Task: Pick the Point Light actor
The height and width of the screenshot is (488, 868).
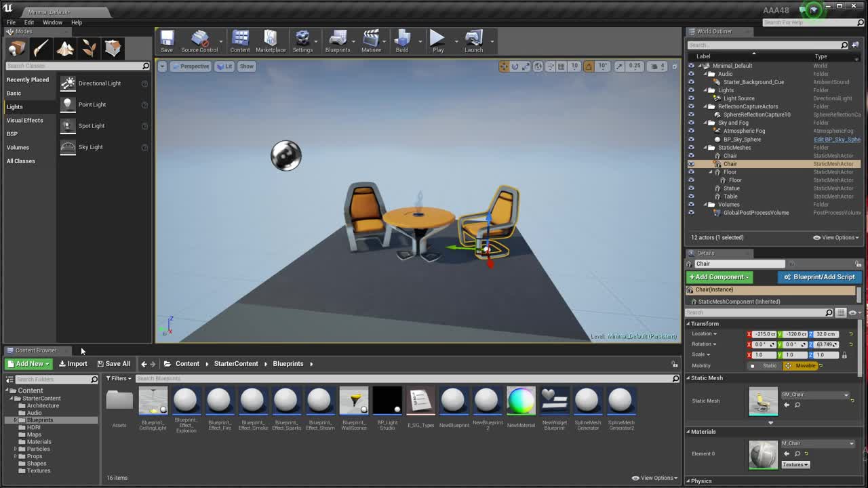Action: [x=104, y=104]
